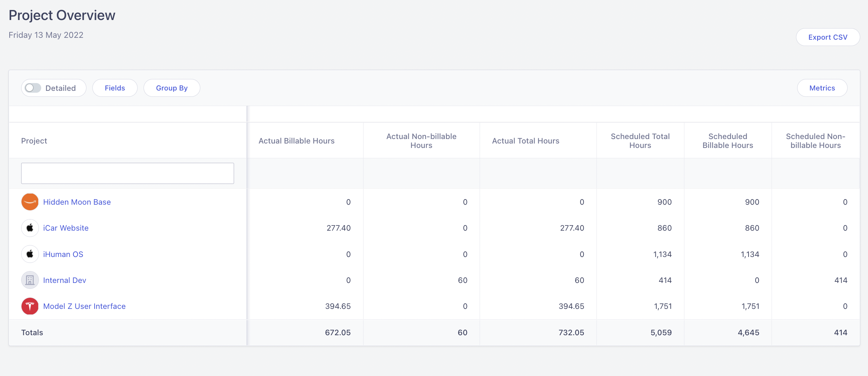
Task: Select the 732.05 total actual hours
Action: pos(572,333)
